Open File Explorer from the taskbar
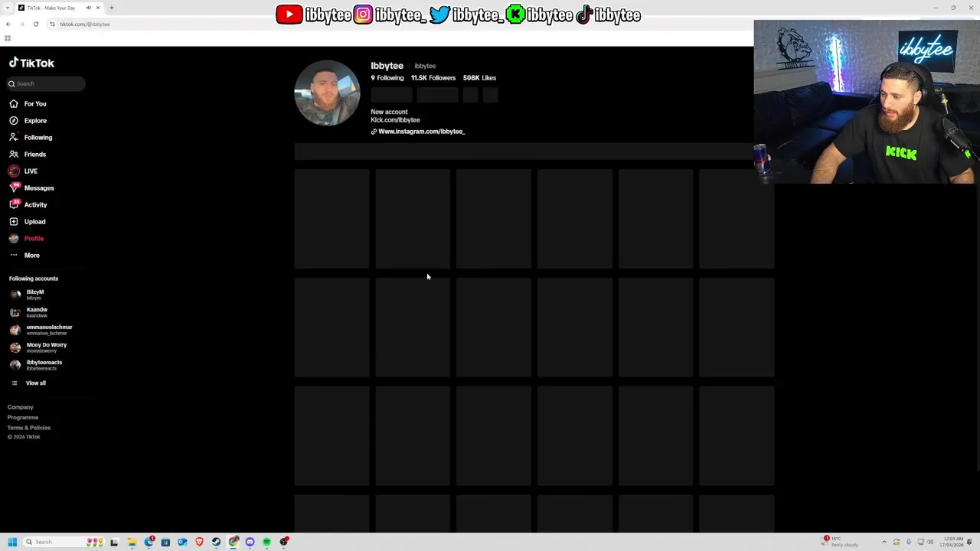Viewport: 980px width, 551px height. tap(132, 542)
